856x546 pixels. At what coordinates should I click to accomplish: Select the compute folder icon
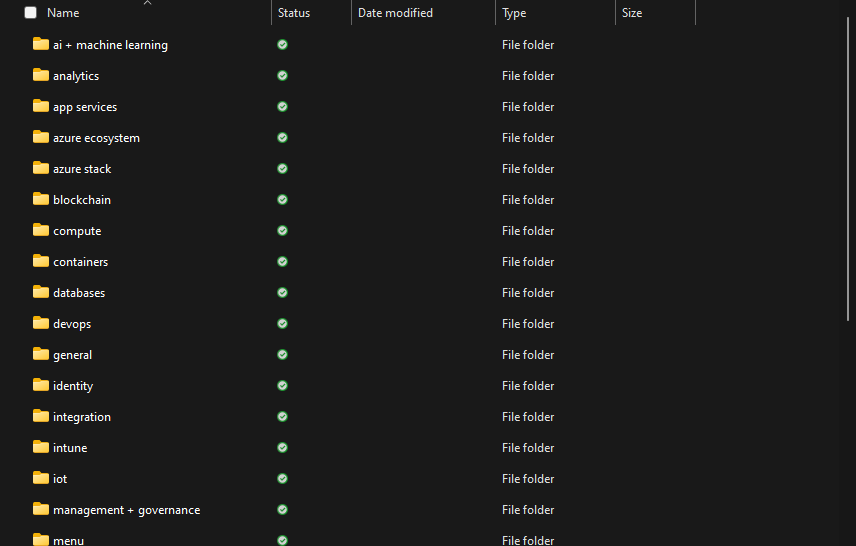click(x=40, y=230)
